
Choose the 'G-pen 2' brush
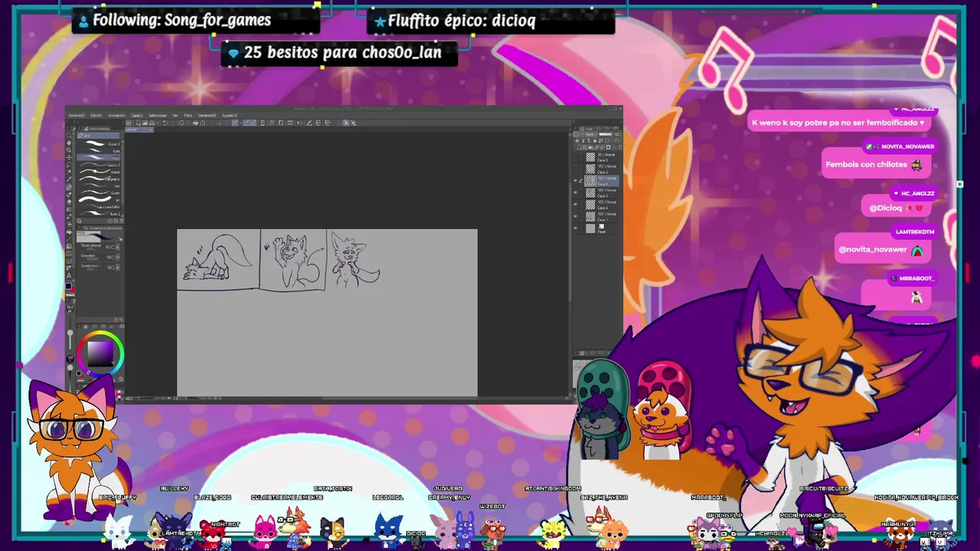point(99,144)
